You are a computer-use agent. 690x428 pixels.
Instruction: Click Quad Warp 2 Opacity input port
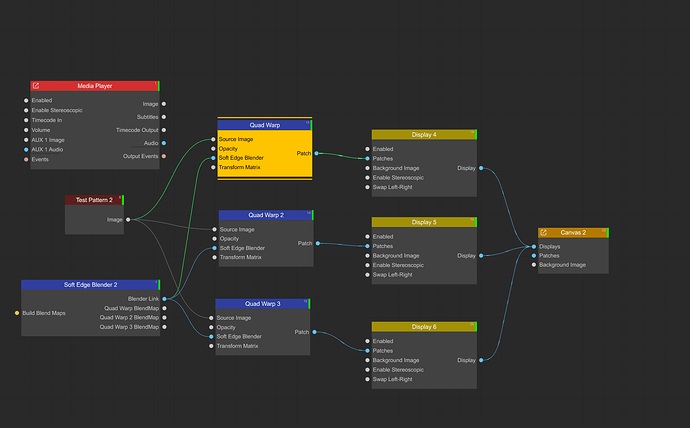coord(213,239)
